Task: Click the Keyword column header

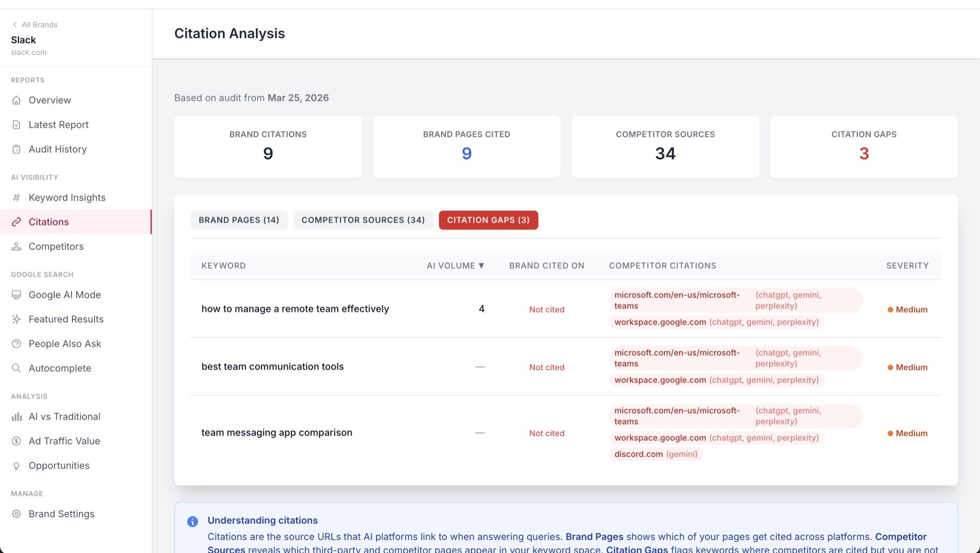Action: [x=224, y=266]
